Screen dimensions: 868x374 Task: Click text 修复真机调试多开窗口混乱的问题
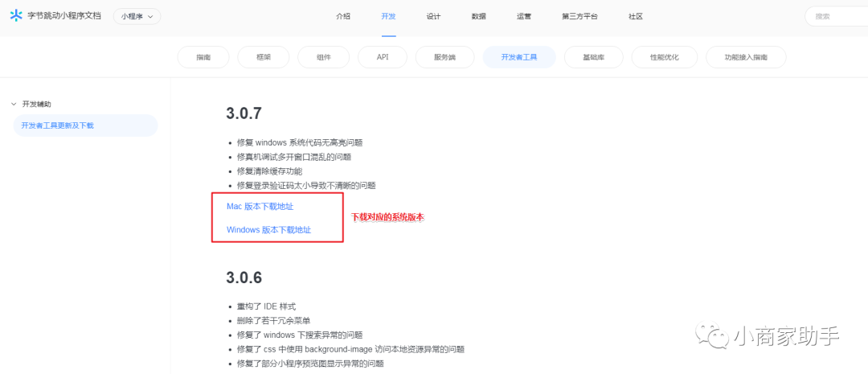click(293, 157)
